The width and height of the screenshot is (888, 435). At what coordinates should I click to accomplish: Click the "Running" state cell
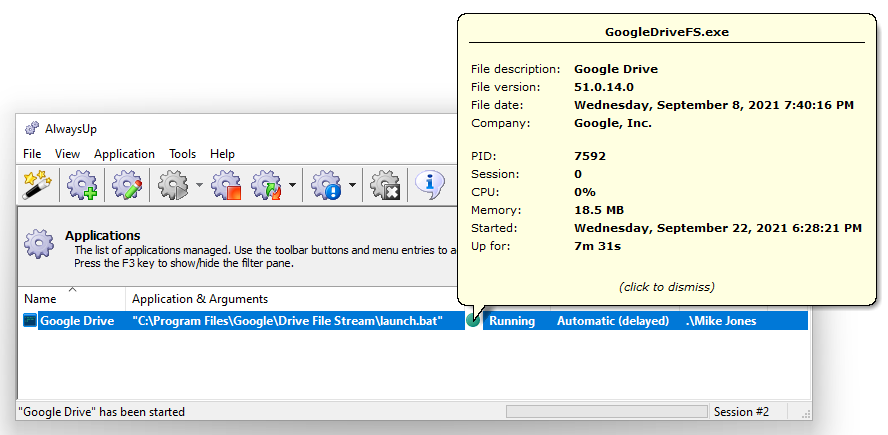[512, 321]
